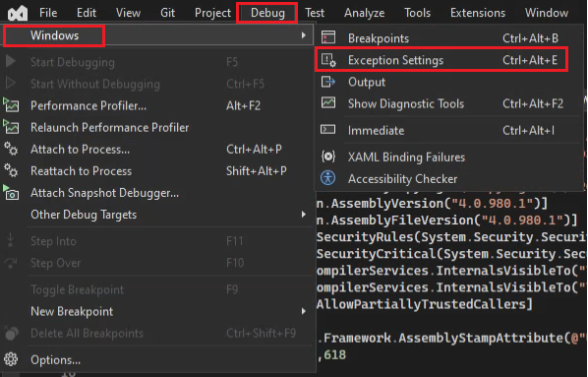The image size is (588, 377).
Task: Choose Show Diagnostic Tools entry
Action: pyautogui.click(x=448, y=103)
